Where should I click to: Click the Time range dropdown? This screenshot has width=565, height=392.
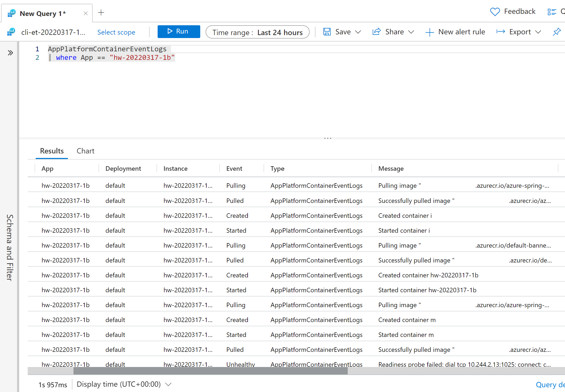257,32
